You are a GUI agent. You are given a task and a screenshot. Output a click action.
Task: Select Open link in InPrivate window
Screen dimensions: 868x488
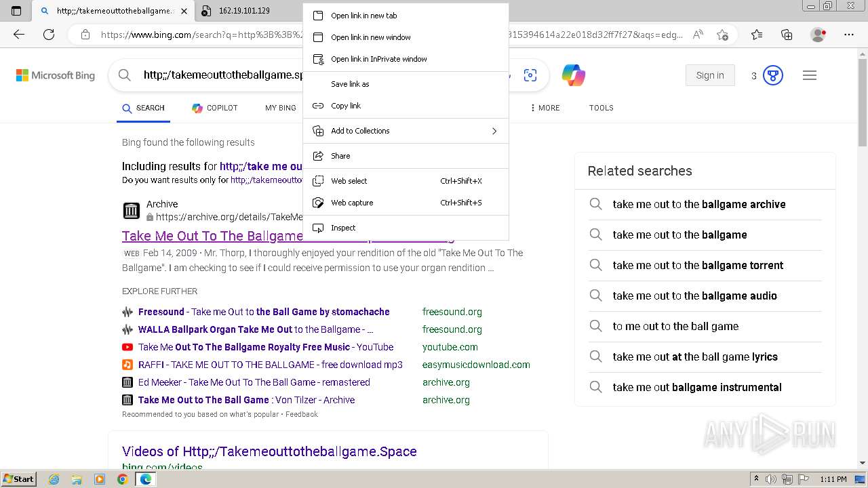[x=406, y=59]
